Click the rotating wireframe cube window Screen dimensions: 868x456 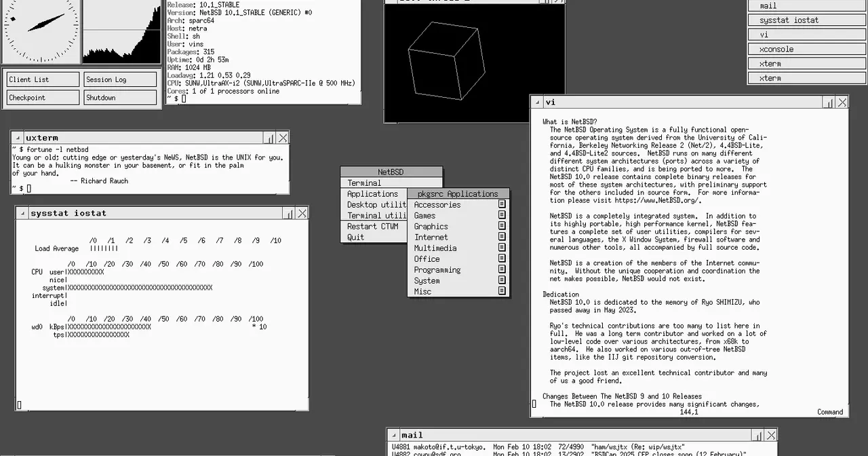point(475,62)
